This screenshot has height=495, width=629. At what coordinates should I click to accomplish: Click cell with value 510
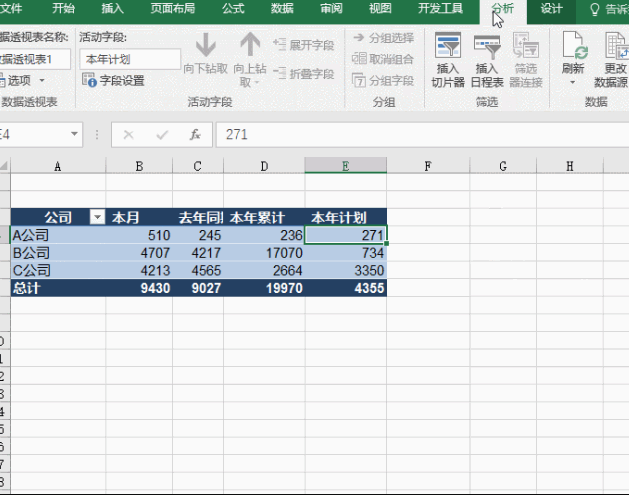[x=139, y=235]
